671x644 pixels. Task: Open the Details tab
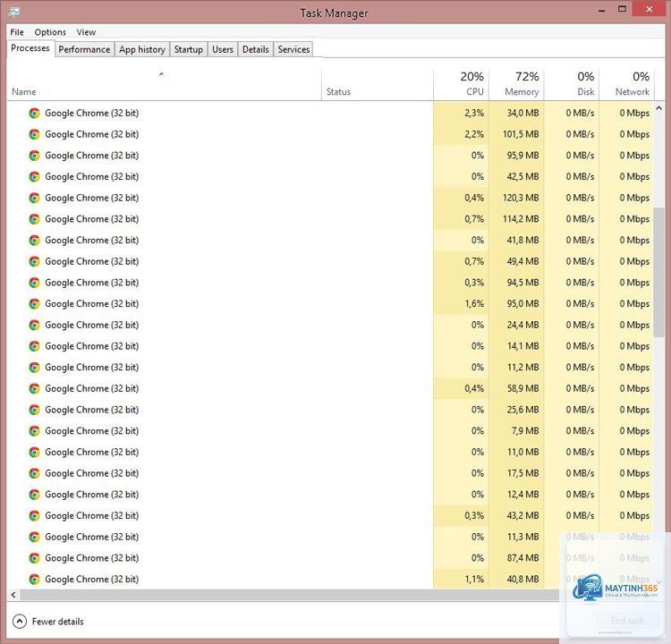coord(256,49)
